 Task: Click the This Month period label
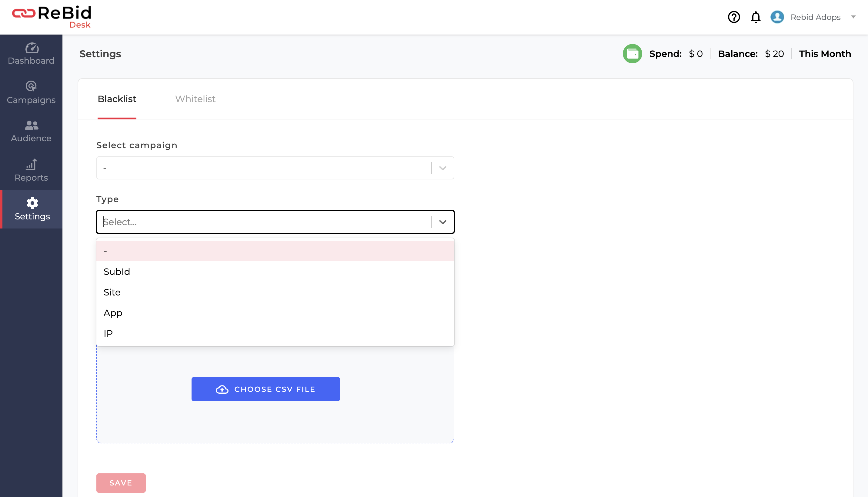coord(825,54)
